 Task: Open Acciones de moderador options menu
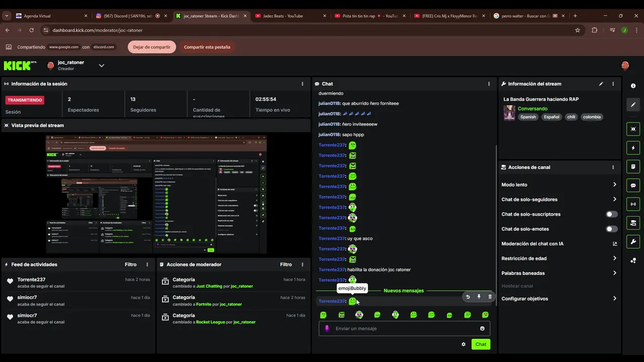[x=302, y=264]
